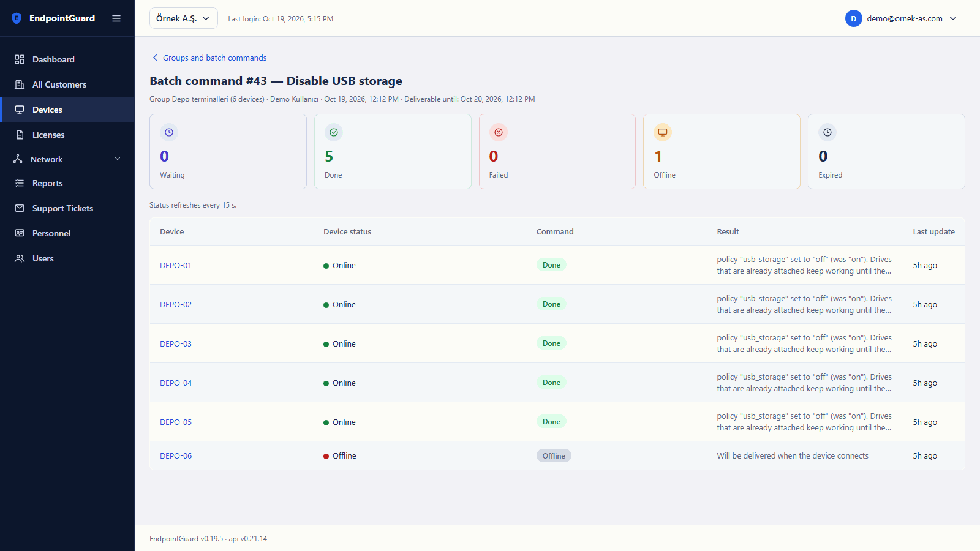Click the Device status column header

(x=347, y=231)
